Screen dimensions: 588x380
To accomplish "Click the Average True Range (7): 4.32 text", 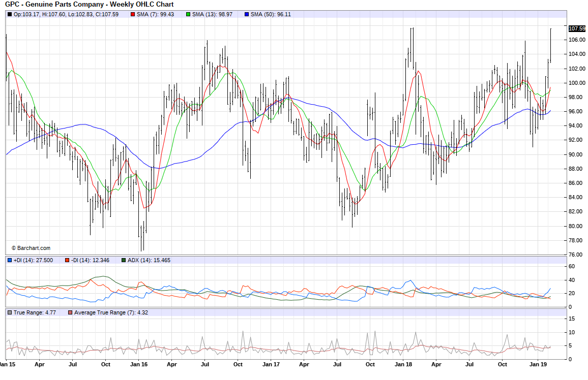I will pos(111,312).
